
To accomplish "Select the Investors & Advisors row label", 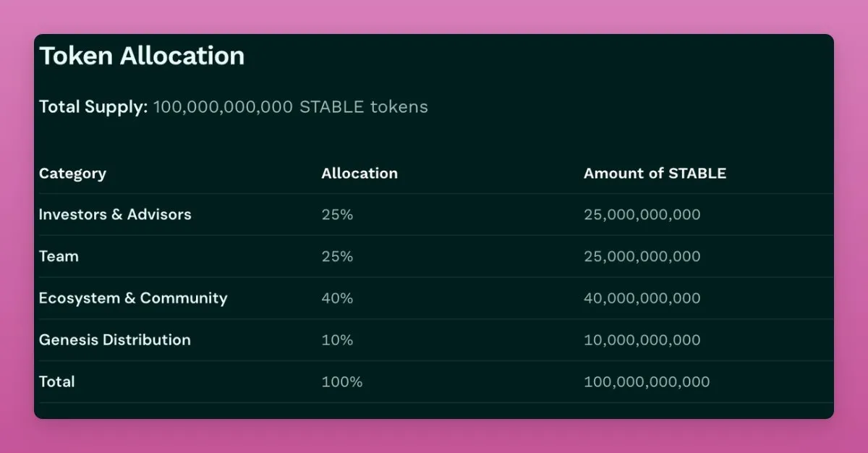I will (115, 215).
